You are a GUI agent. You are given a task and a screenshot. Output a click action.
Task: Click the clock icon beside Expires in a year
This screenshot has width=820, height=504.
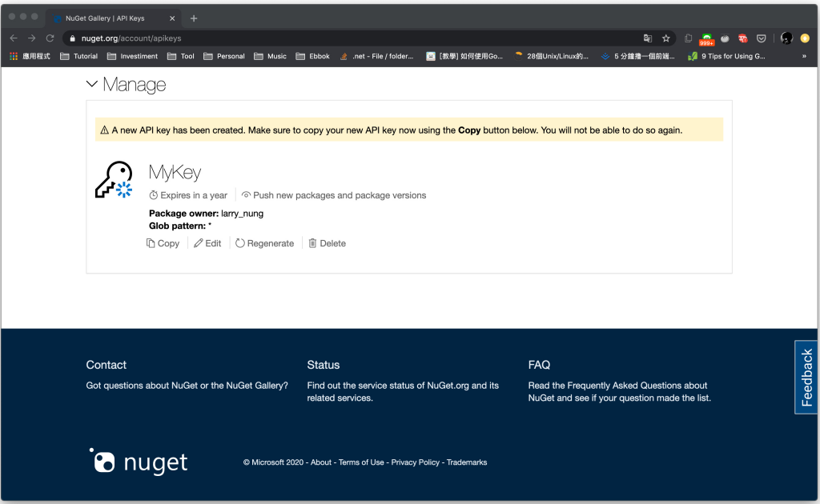[x=153, y=195]
